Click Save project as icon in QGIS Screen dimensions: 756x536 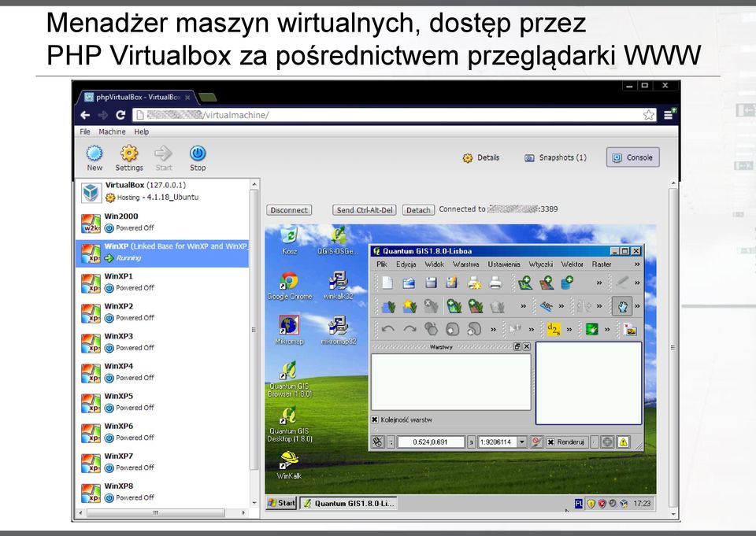[452, 283]
